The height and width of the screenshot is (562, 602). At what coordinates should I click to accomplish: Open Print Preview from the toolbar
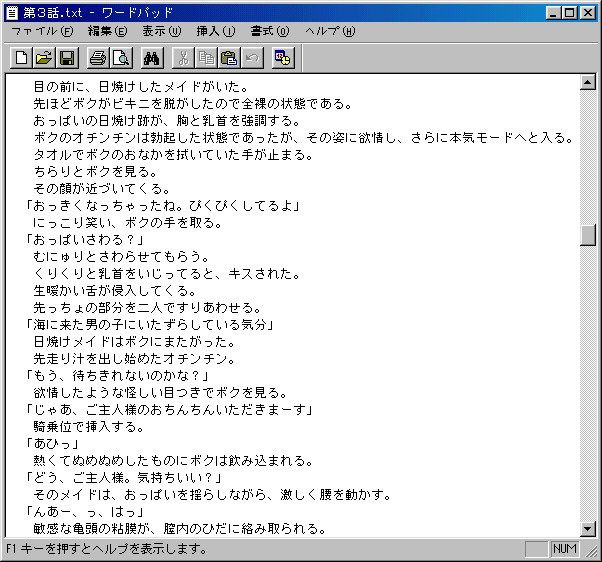click(121, 58)
